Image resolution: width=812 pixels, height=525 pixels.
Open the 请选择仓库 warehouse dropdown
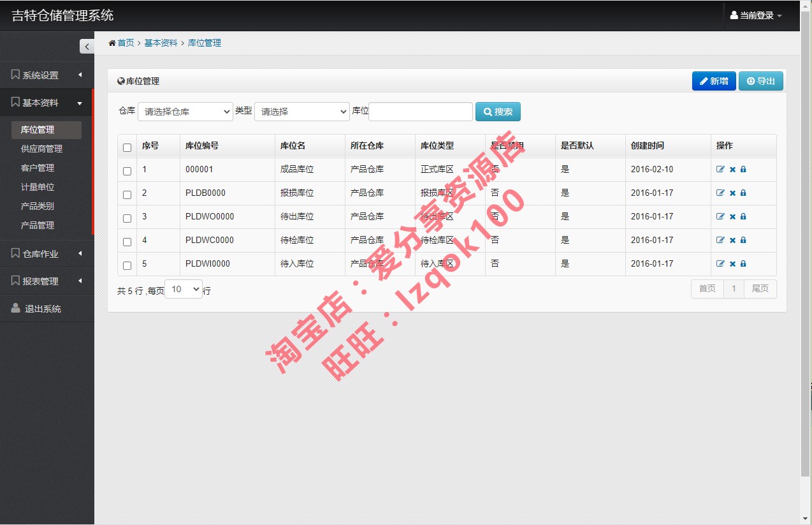[185, 112]
